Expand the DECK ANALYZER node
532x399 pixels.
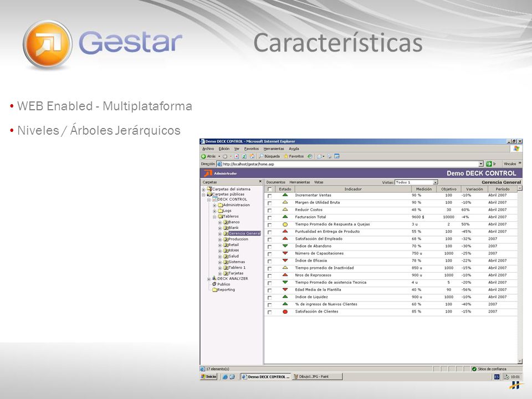209,279
